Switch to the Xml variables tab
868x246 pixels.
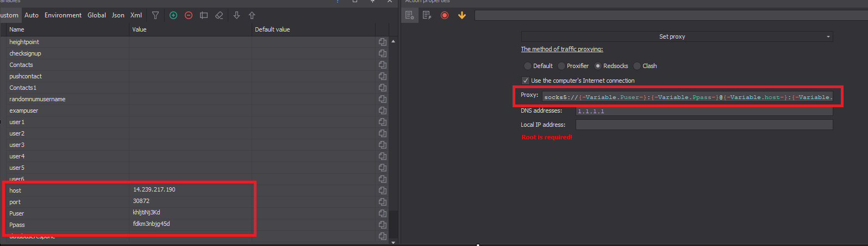pos(136,15)
